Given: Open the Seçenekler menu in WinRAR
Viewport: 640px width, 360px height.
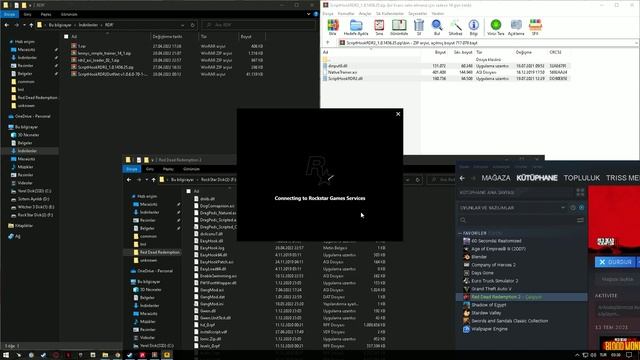Looking at the screenshot, I should coord(417,13).
